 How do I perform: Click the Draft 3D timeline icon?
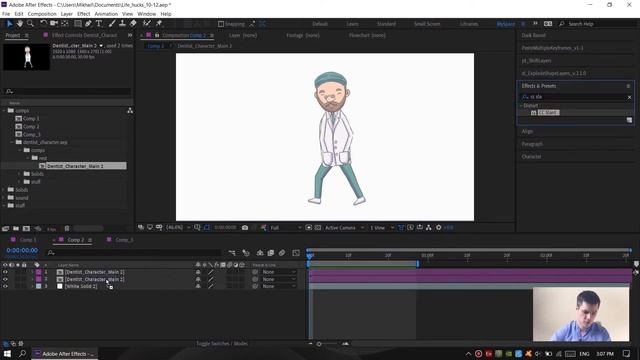[x=246, y=253]
